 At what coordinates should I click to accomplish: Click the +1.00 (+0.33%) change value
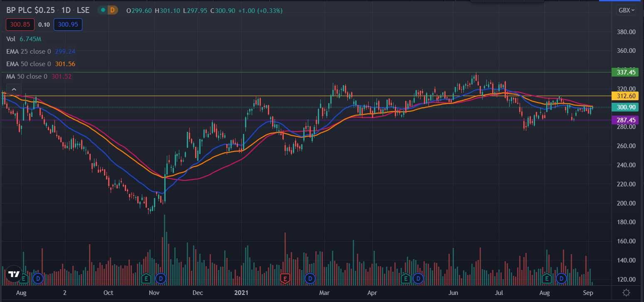tap(260, 10)
